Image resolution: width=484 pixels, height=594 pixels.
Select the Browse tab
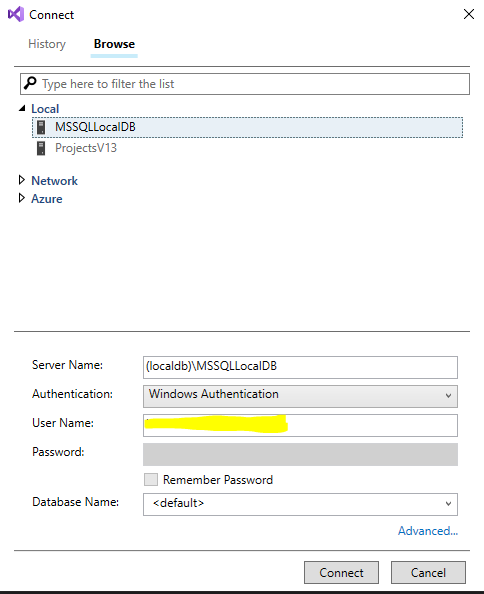coord(114,44)
